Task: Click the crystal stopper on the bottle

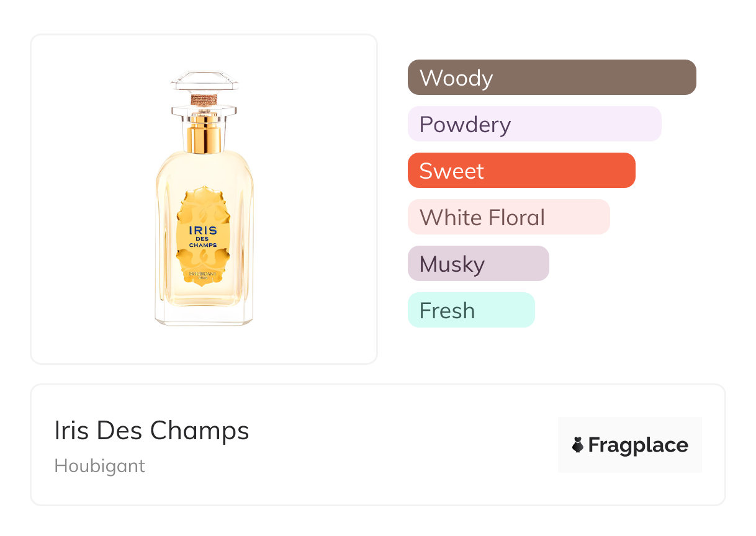Action: pyautogui.click(x=204, y=82)
